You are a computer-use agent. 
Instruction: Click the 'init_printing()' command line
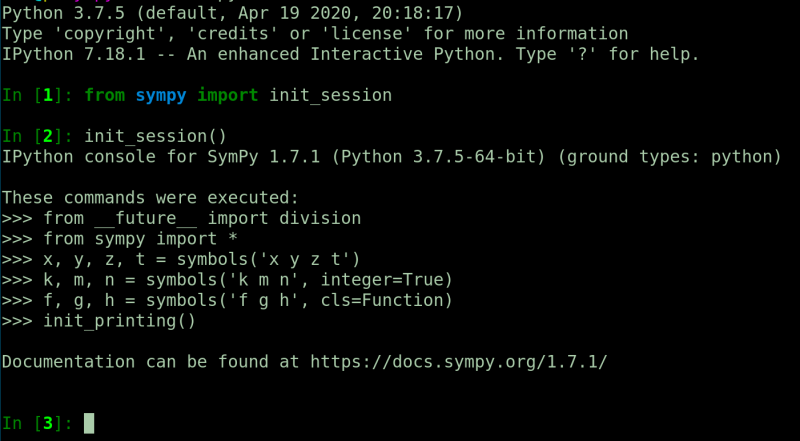(120, 321)
